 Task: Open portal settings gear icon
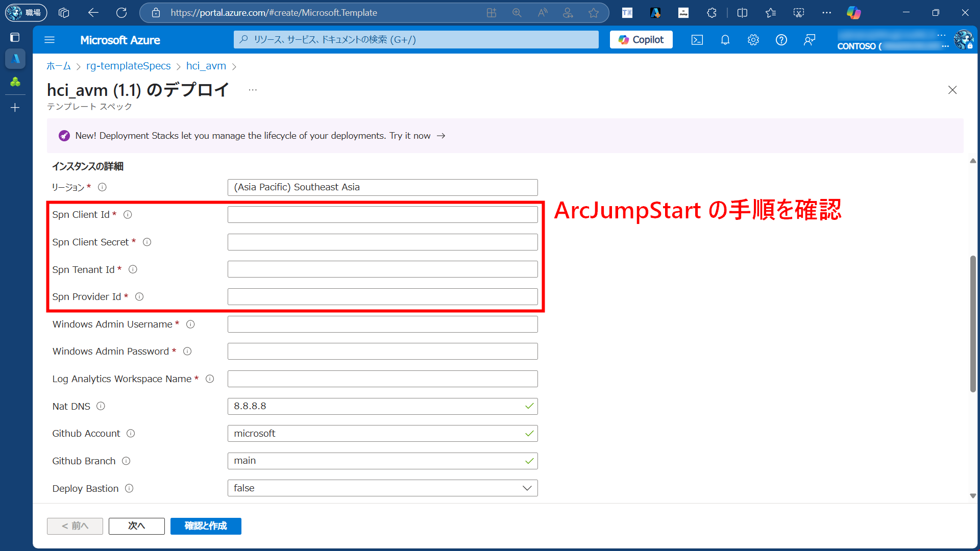tap(753, 40)
